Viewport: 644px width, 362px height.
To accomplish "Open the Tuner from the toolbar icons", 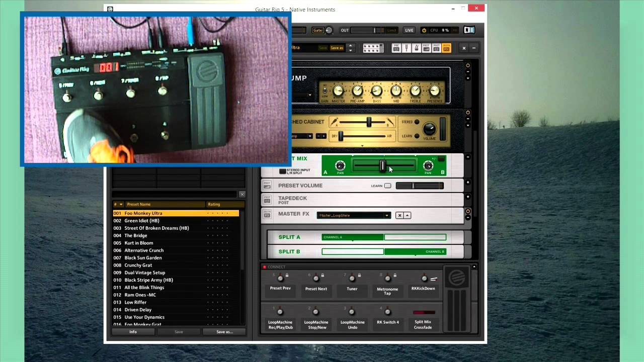I will [x=407, y=48].
